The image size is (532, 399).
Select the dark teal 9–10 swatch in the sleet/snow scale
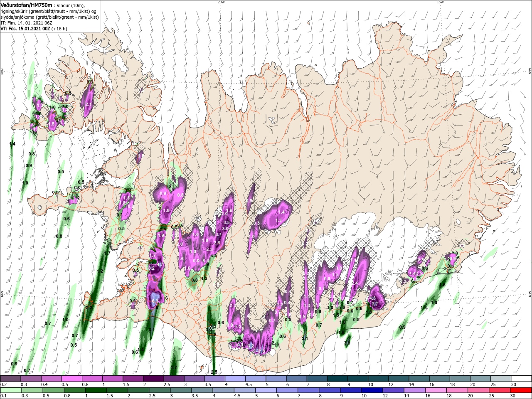click(357, 379)
